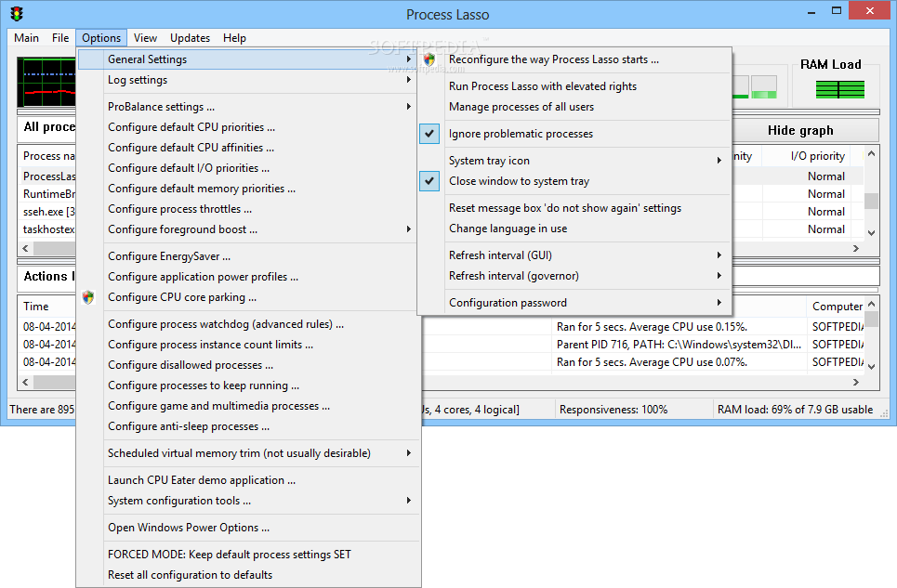
Task: Choose Configure default I/O priorities
Action: point(248,168)
